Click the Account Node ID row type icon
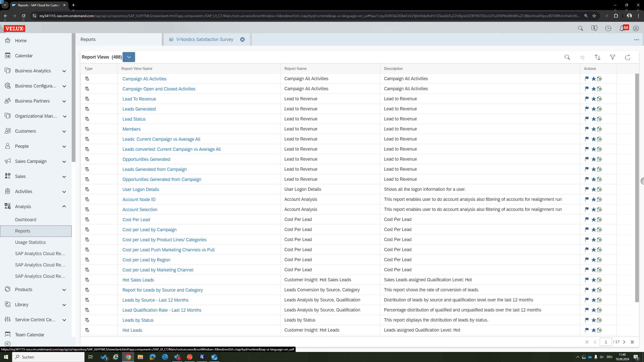Viewport: 644px width, 362px height. coord(87,199)
